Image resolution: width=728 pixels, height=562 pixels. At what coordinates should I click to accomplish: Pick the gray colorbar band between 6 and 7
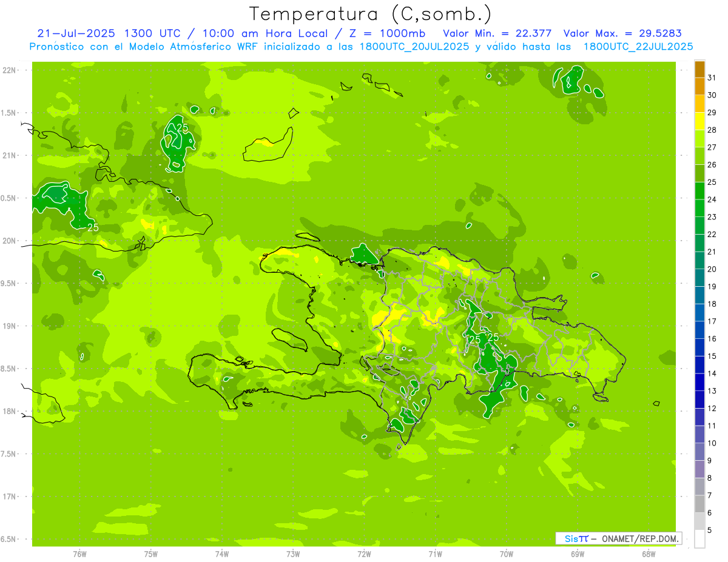699,504
